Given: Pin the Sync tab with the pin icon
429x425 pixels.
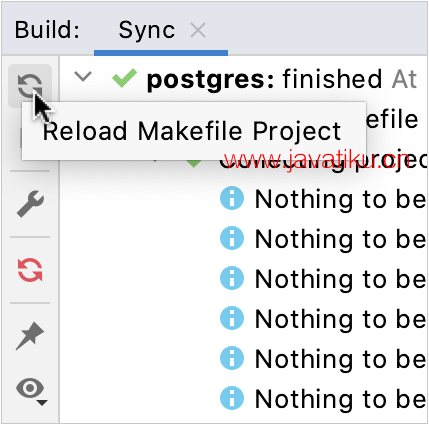Looking at the screenshot, I should (x=30, y=336).
